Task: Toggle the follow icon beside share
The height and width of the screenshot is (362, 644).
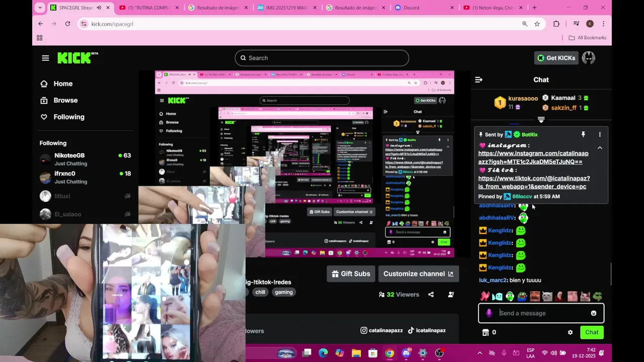Action: coord(451,295)
